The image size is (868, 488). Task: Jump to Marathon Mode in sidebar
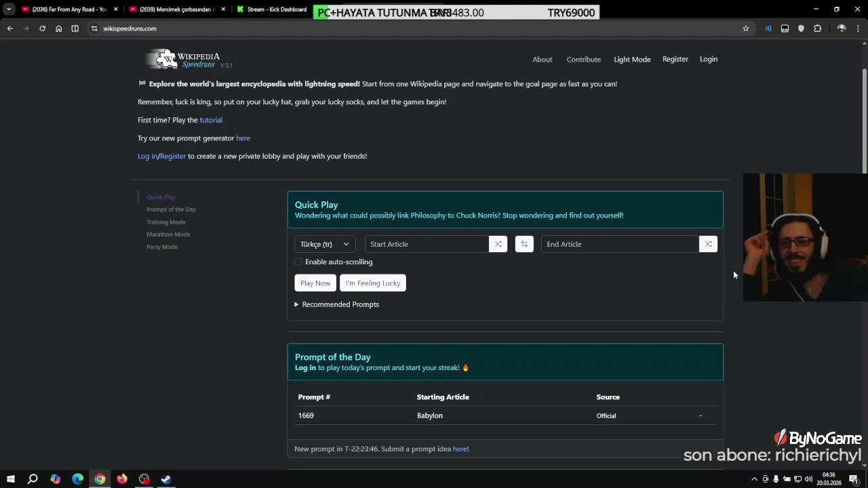point(168,235)
